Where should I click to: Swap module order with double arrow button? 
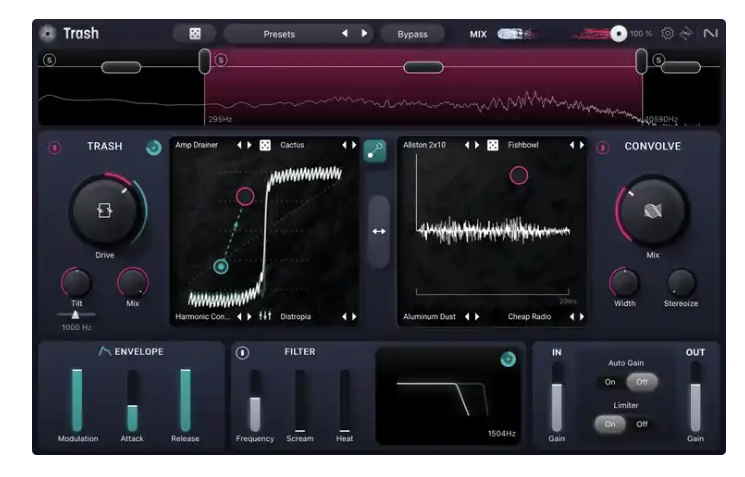pyautogui.click(x=379, y=231)
